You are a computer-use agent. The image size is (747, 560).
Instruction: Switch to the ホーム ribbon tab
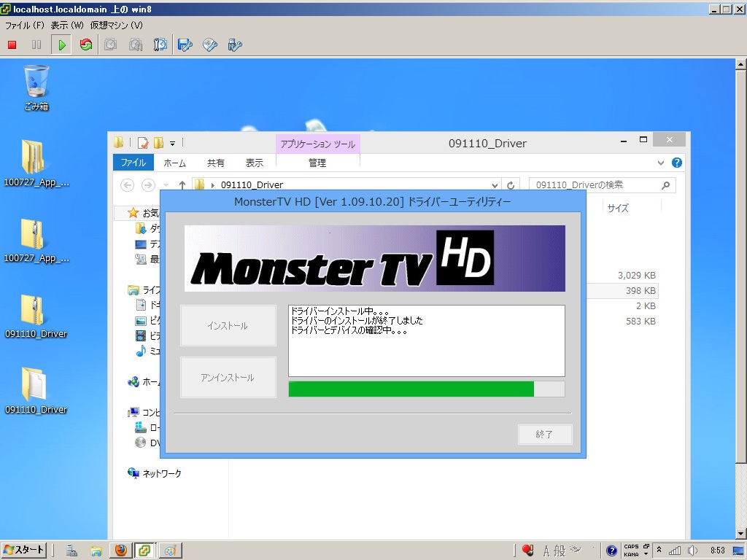pos(174,163)
